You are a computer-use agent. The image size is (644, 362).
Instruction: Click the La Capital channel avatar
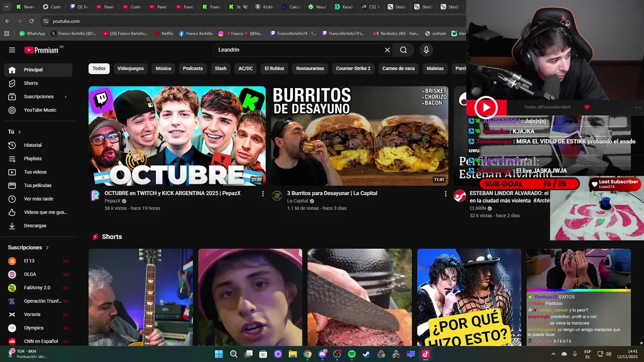tap(277, 196)
